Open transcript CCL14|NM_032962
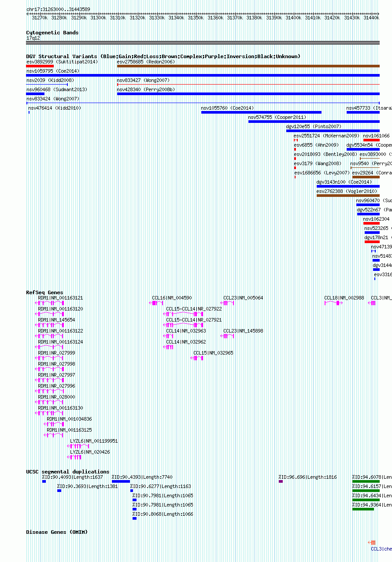Image resolution: width=392 pixels, height=562 pixels. coord(186,342)
